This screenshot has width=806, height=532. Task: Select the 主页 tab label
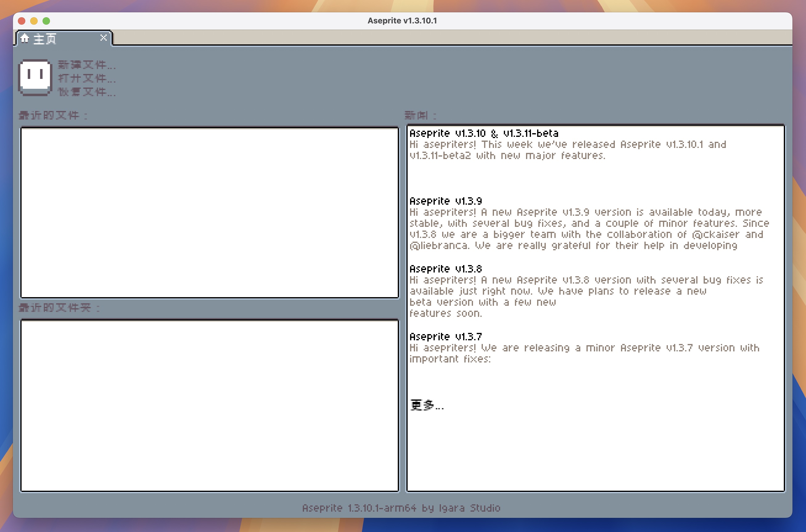(x=45, y=39)
